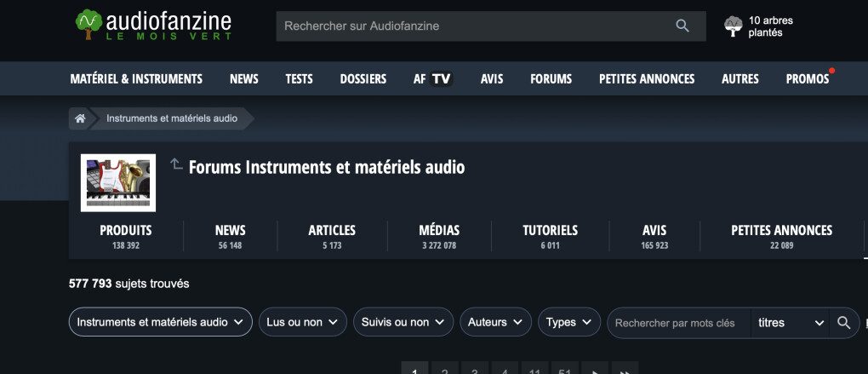
Task: Click the keyword search magnifier button
Action: click(843, 323)
